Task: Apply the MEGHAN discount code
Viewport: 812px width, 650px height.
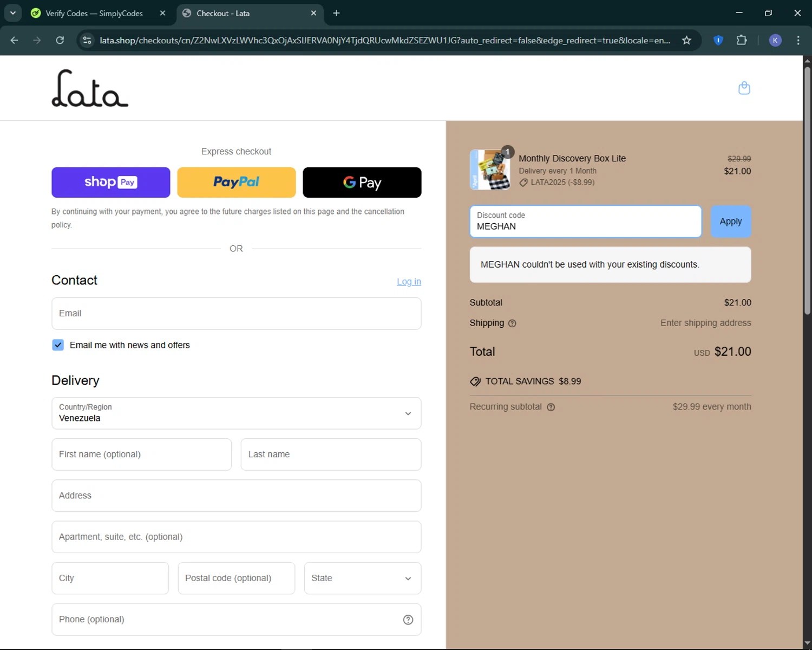Action: (731, 222)
